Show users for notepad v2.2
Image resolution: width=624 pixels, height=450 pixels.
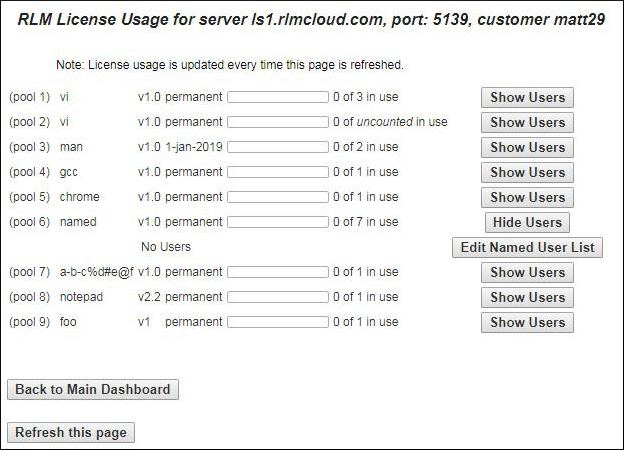527,297
